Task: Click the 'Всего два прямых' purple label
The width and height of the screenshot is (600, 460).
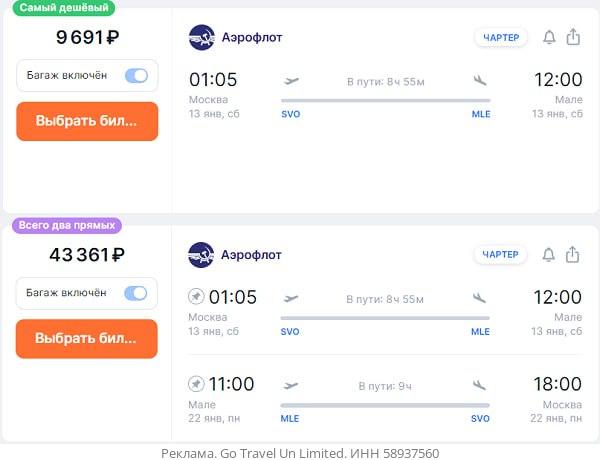Action: coord(67,225)
